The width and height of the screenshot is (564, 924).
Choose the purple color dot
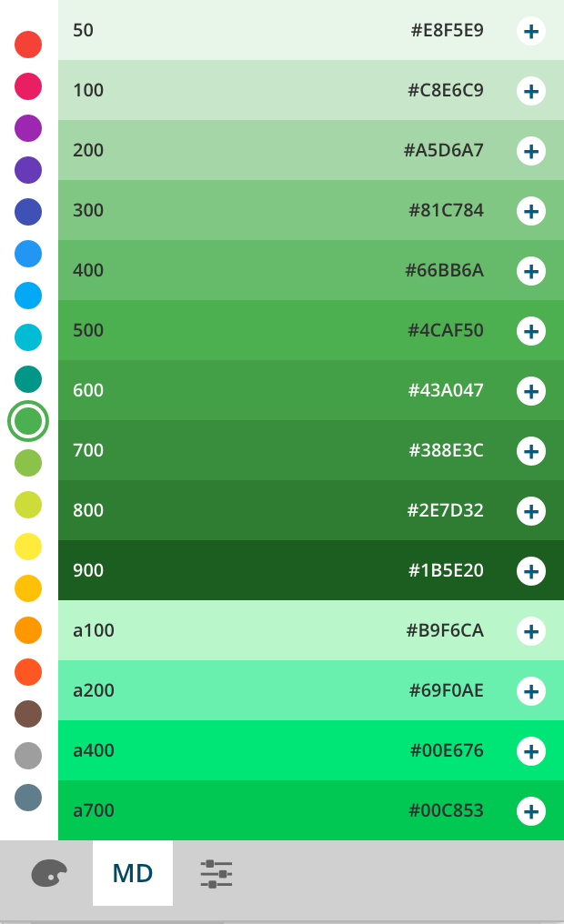coord(28,128)
